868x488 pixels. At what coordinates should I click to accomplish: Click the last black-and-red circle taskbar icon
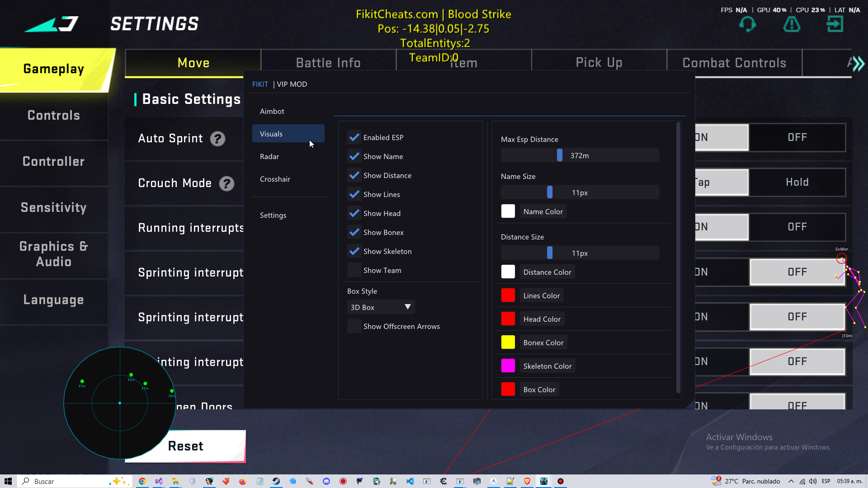(x=561, y=481)
